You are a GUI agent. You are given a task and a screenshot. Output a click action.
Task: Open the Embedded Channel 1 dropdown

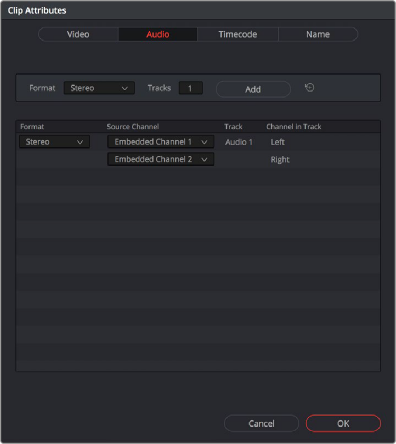click(x=161, y=142)
